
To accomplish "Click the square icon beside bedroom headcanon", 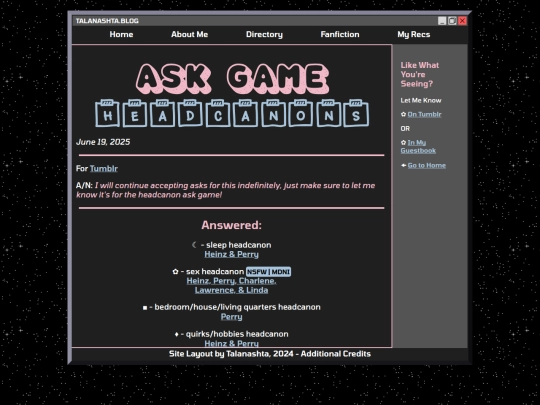I will [145, 308].
